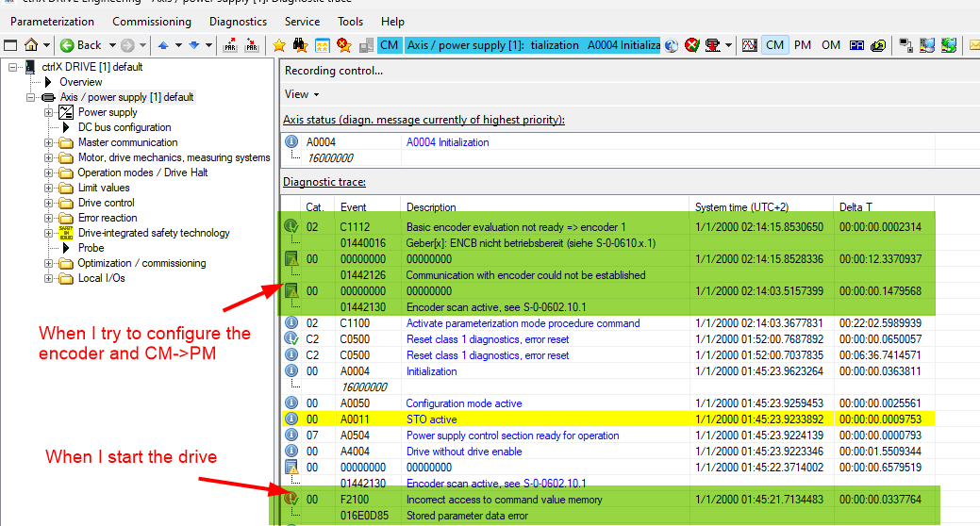Image resolution: width=980 pixels, height=526 pixels.
Task: Open the Recording control... option
Action: (x=334, y=71)
